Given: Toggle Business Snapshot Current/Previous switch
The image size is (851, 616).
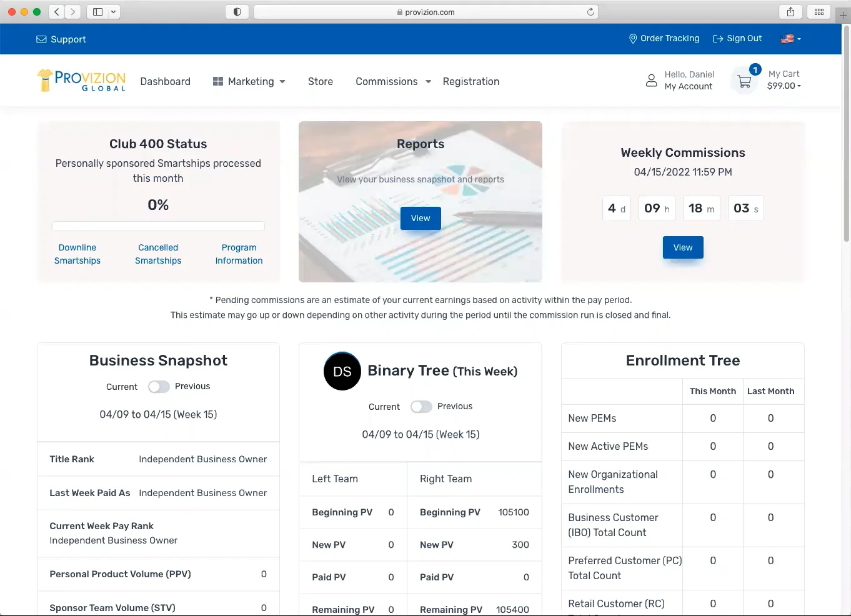Looking at the screenshot, I should (159, 387).
